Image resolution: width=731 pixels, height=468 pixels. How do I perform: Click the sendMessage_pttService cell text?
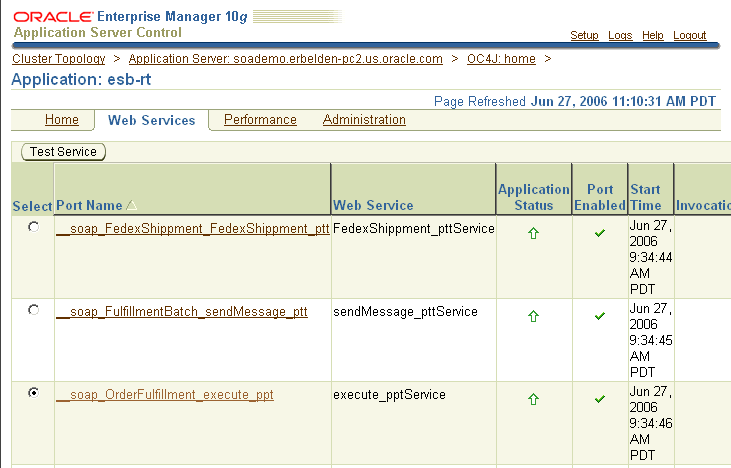coord(405,312)
